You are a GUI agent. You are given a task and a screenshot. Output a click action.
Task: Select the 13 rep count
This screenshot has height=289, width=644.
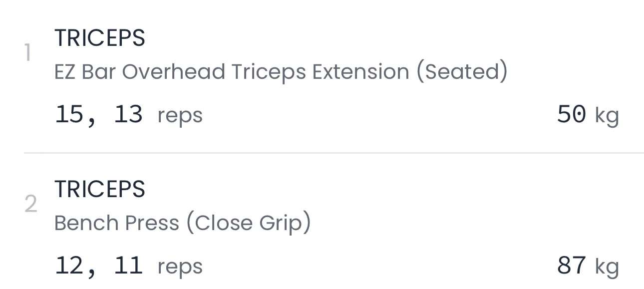128,115
